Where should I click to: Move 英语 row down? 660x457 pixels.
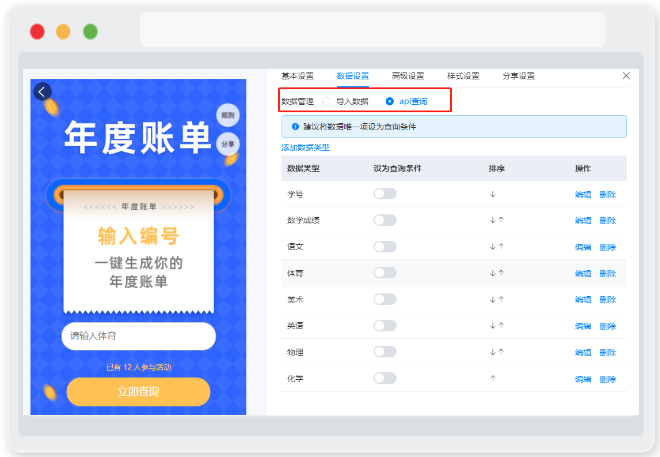(492, 326)
